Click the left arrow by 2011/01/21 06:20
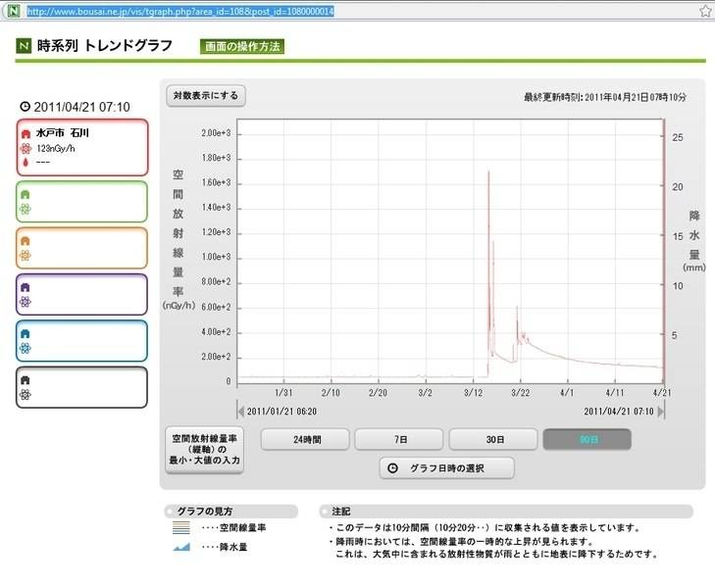This screenshot has width=715, height=588. point(240,412)
